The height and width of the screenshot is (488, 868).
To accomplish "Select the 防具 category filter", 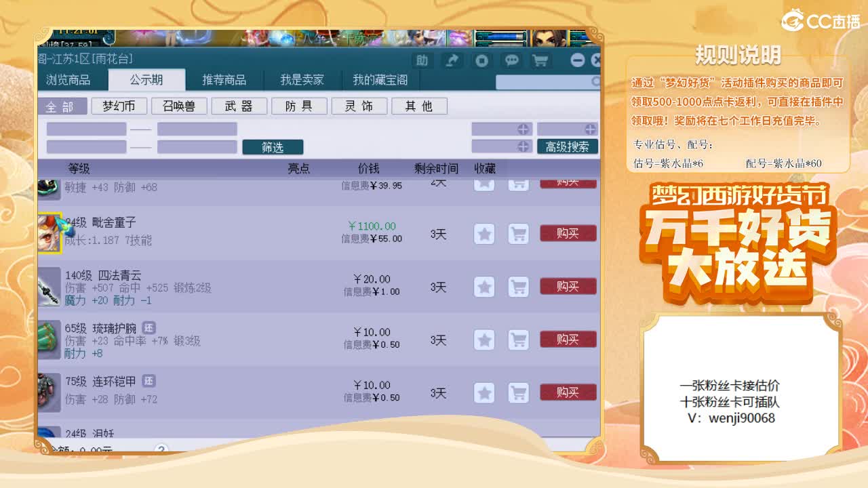I will tap(298, 106).
